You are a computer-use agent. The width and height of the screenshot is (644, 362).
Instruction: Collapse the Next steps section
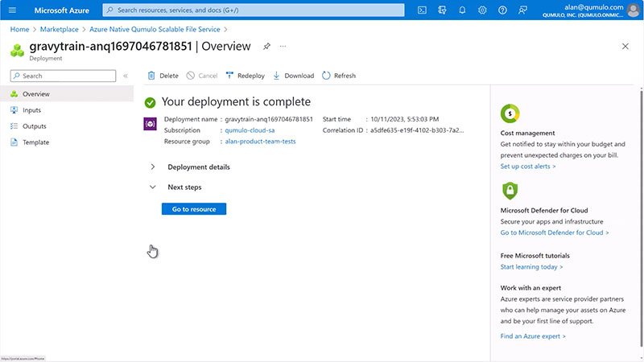(x=153, y=187)
